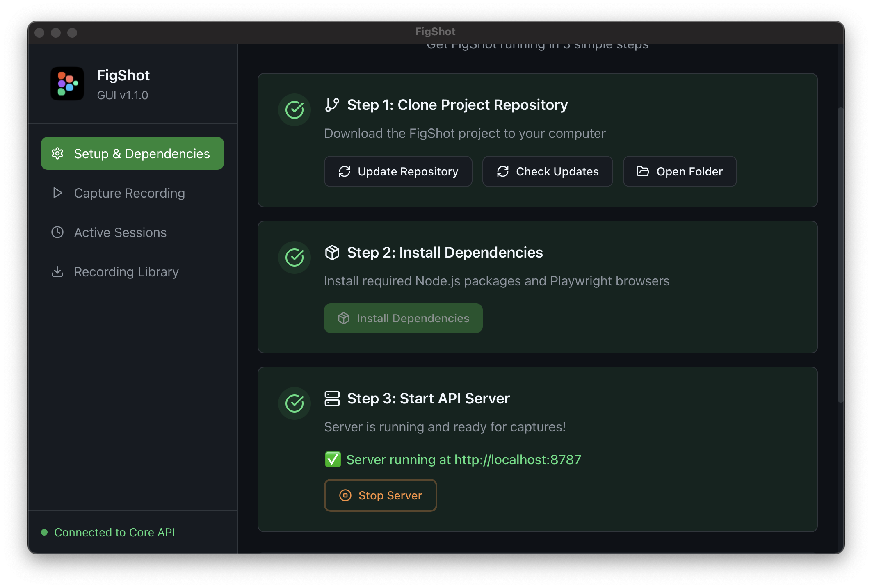Switch to the Active Sessions section
The width and height of the screenshot is (872, 588).
[x=120, y=232]
